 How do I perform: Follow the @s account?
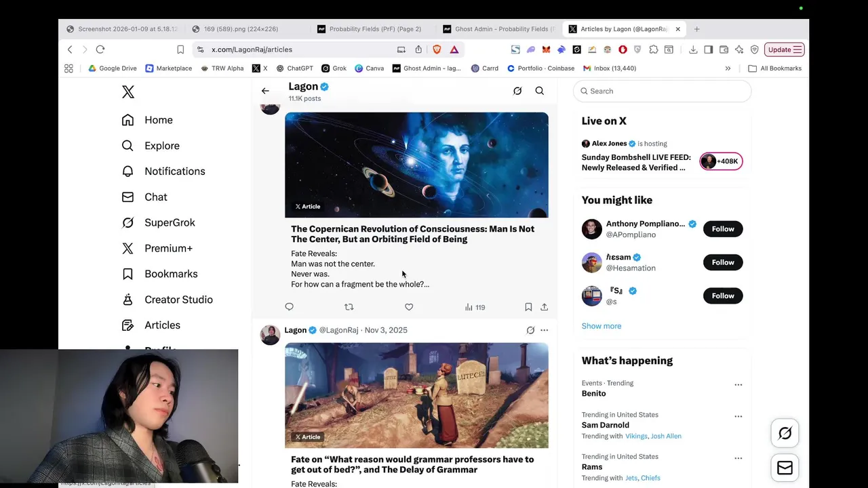click(723, 296)
